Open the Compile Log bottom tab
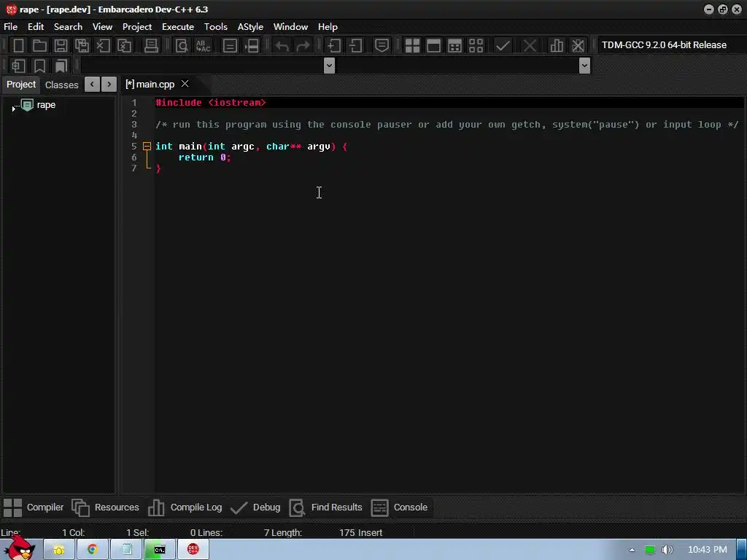This screenshot has height=560, width=747. click(x=185, y=507)
